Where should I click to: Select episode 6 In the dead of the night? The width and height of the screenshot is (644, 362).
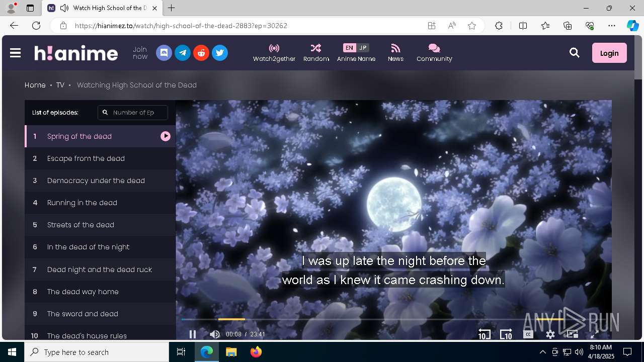(100, 247)
